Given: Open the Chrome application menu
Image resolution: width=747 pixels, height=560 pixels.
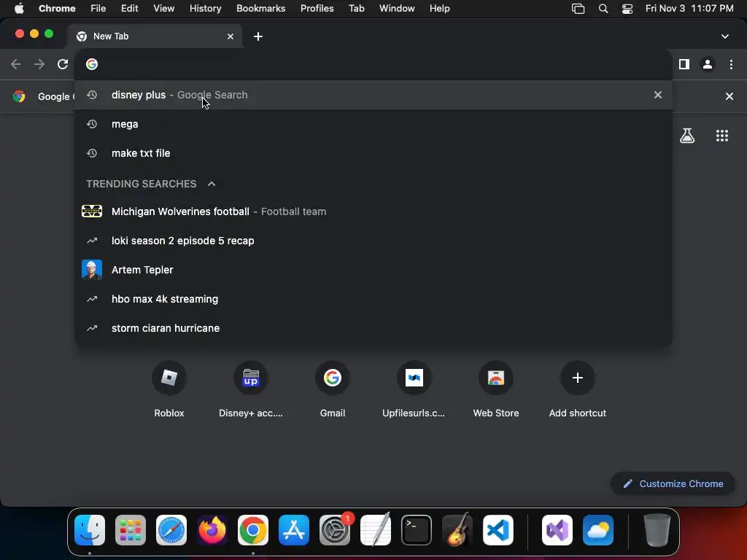Looking at the screenshot, I should tap(57, 9).
